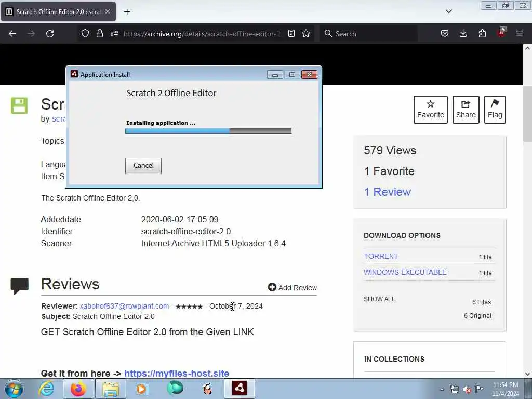
Task: Switch to Firefox in the taskbar
Action: click(78, 389)
